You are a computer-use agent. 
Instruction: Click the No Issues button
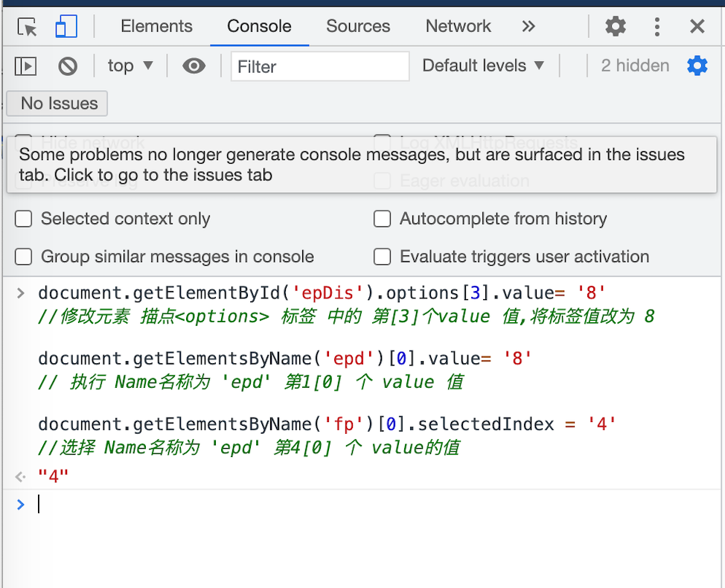click(58, 103)
